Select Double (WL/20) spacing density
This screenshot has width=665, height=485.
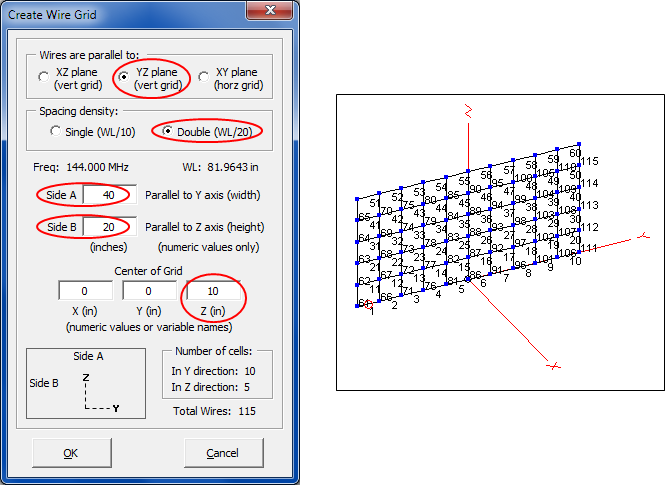[x=166, y=131]
